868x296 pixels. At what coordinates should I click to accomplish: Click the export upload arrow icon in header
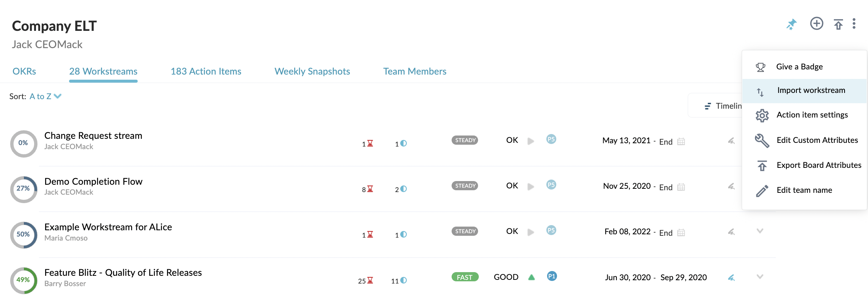pyautogui.click(x=838, y=24)
